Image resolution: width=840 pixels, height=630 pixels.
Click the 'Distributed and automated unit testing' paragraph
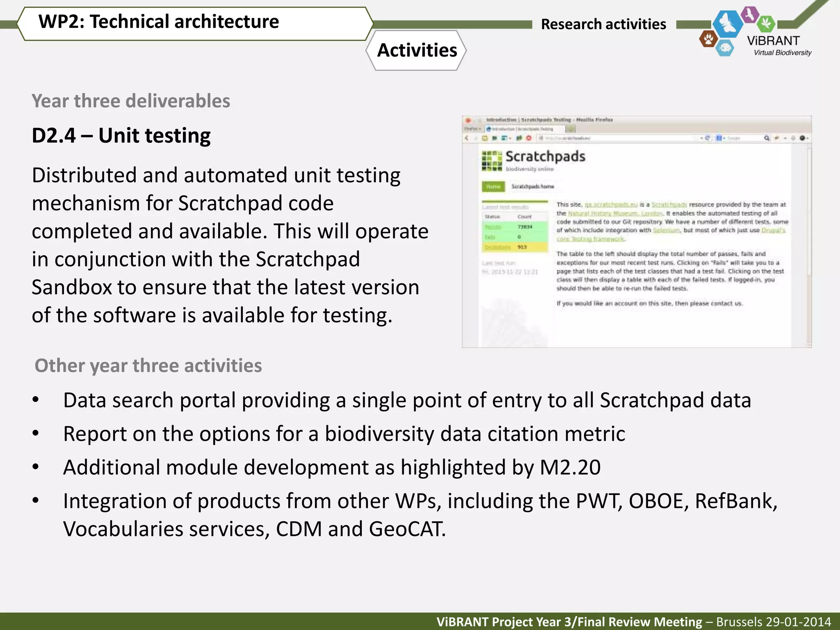230,245
